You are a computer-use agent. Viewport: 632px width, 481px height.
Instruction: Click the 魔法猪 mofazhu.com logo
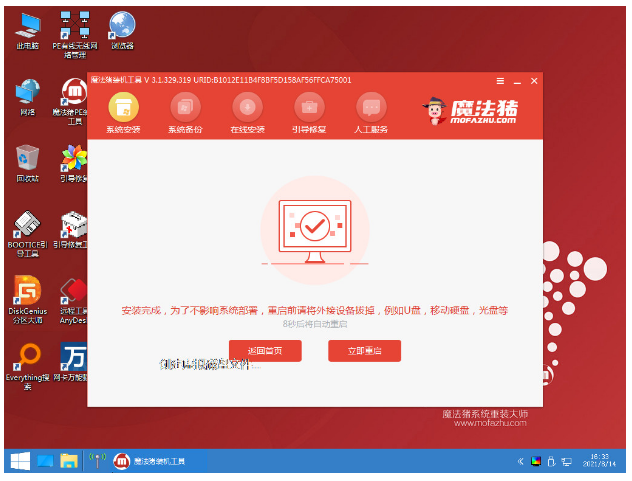click(x=470, y=111)
